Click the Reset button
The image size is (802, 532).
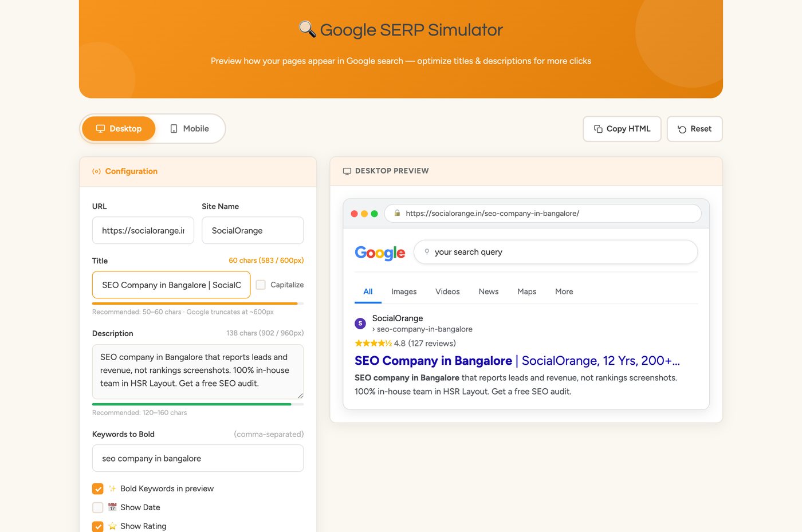coord(695,129)
